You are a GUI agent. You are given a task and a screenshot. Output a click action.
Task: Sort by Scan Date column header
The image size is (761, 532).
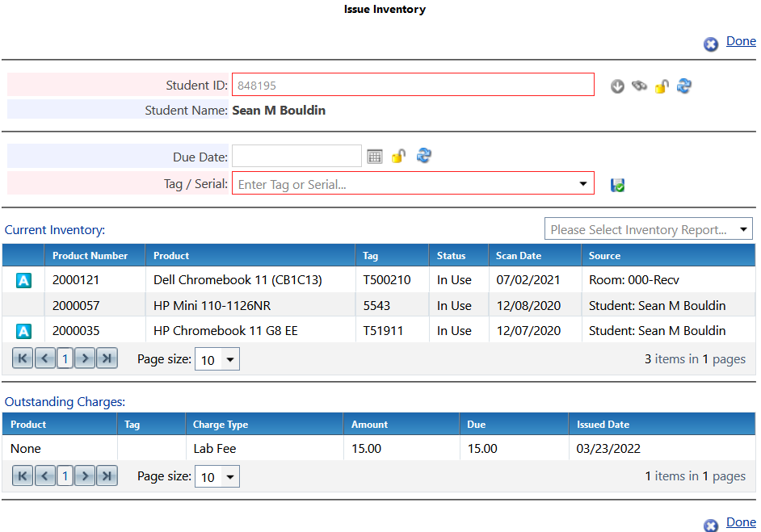pyautogui.click(x=519, y=256)
